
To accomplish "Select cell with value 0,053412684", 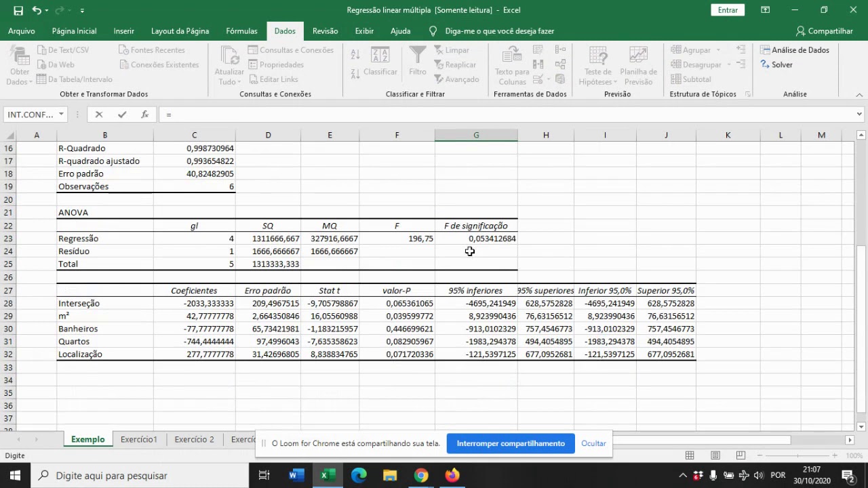I will [476, 239].
